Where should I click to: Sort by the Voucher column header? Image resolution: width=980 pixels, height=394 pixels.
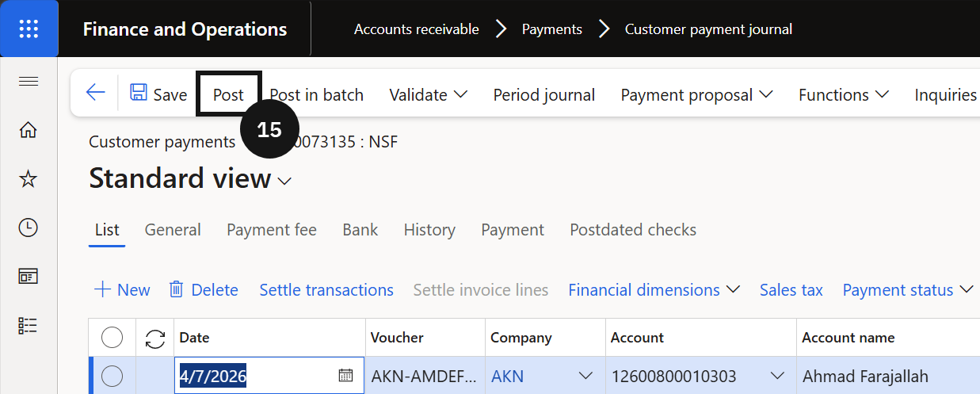[425, 338]
